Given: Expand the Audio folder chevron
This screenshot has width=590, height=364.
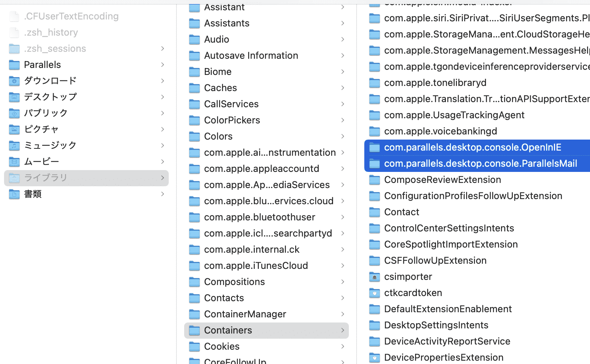Looking at the screenshot, I should (x=343, y=39).
